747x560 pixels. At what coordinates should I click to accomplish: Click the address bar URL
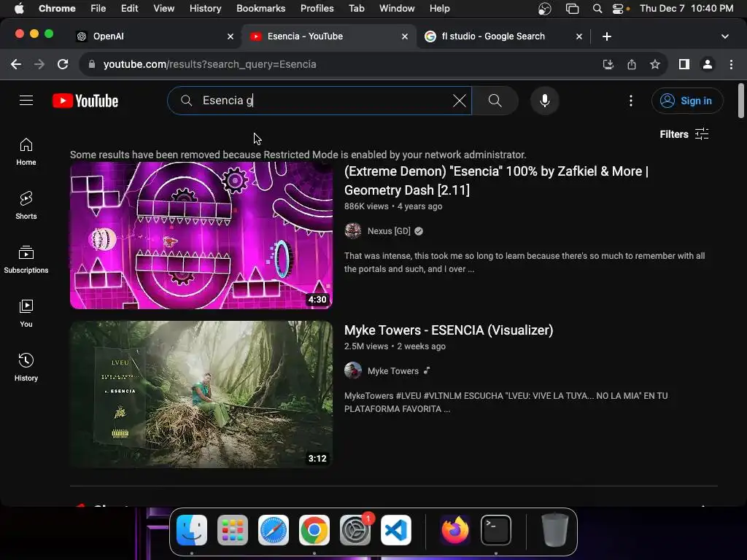209,64
